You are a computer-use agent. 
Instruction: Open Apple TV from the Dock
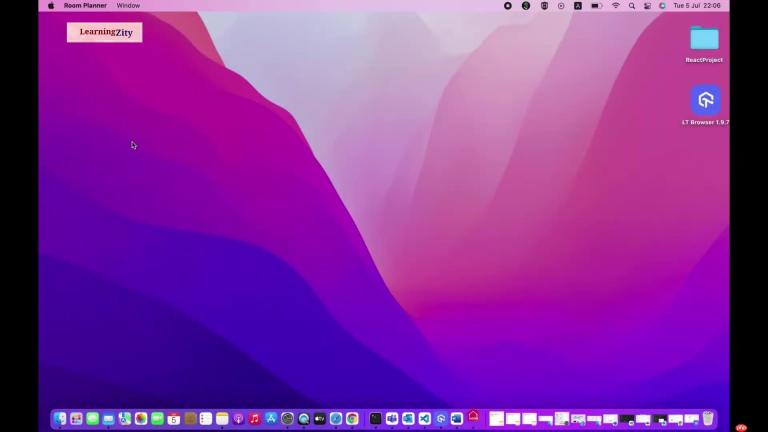(320, 419)
